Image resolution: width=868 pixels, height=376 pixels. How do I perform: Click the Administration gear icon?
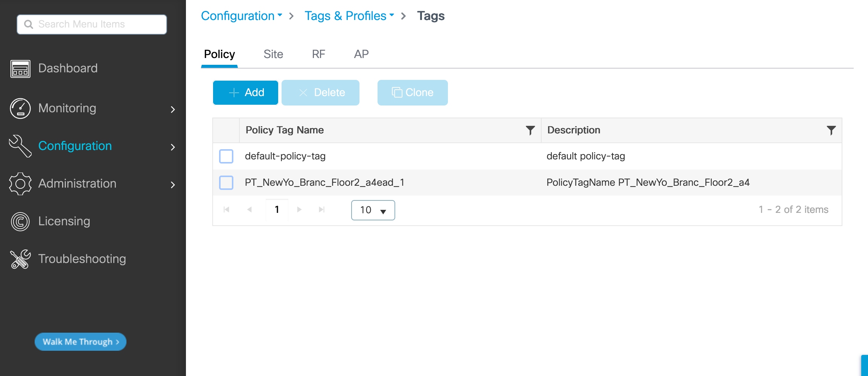(x=20, y=184)
